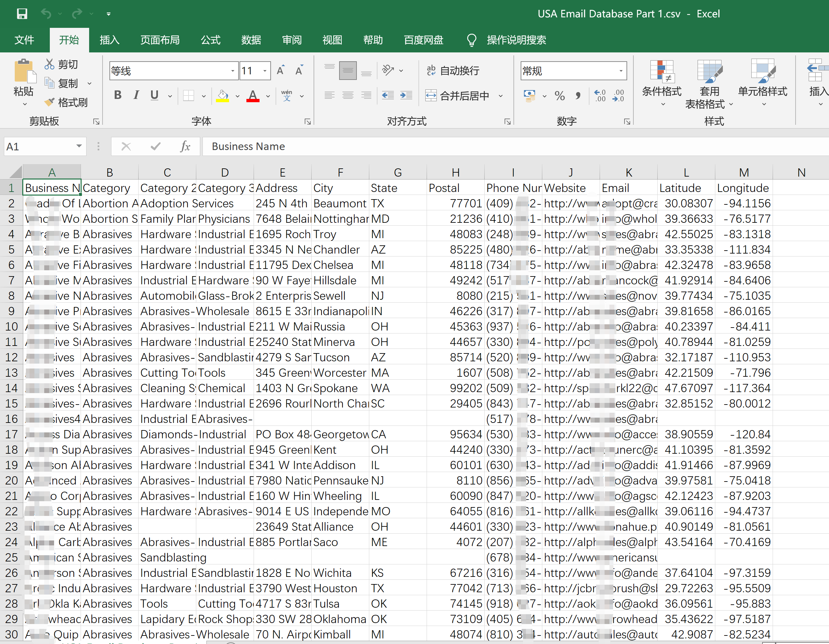
Task: Center text horizontally
Action: pyautogui.click(x=348, y=95)
